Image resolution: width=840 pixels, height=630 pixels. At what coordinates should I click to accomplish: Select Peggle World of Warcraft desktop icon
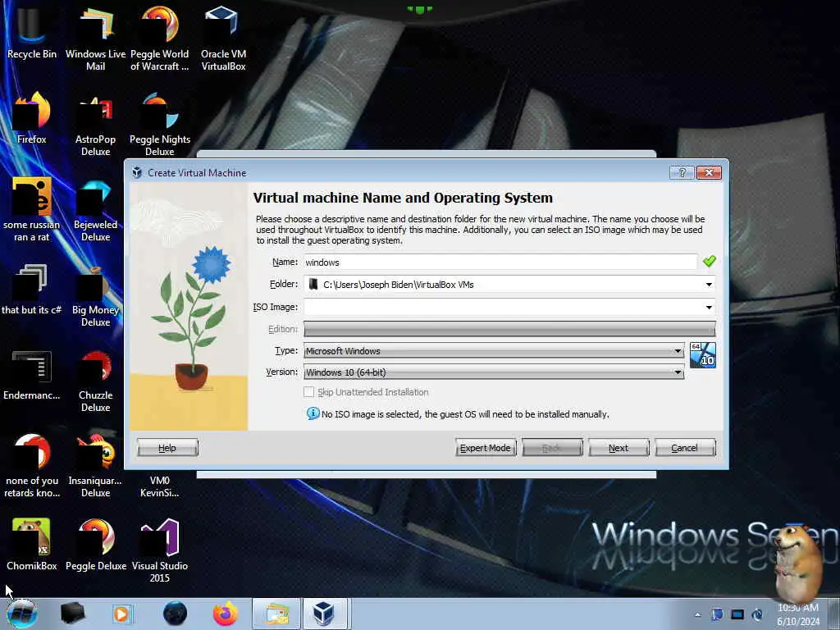click(x=160, y=38)
